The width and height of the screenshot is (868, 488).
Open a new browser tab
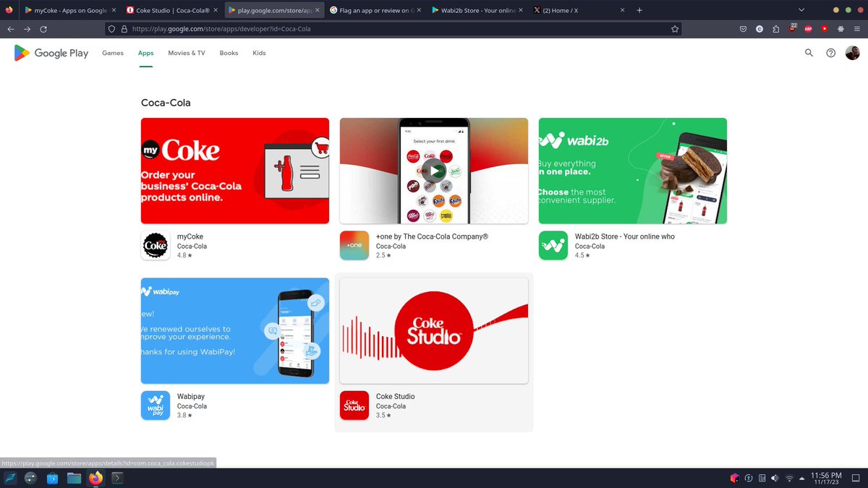point(639,10)
